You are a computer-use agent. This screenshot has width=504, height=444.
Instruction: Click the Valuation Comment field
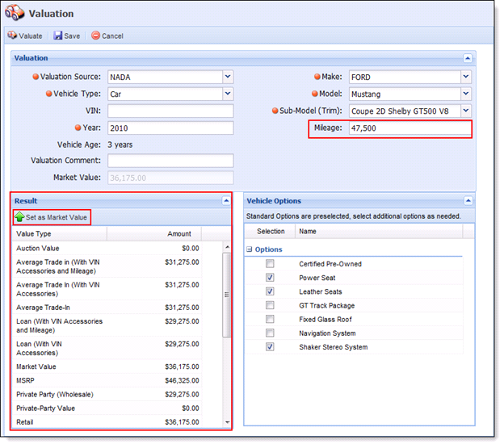(170, 161)
